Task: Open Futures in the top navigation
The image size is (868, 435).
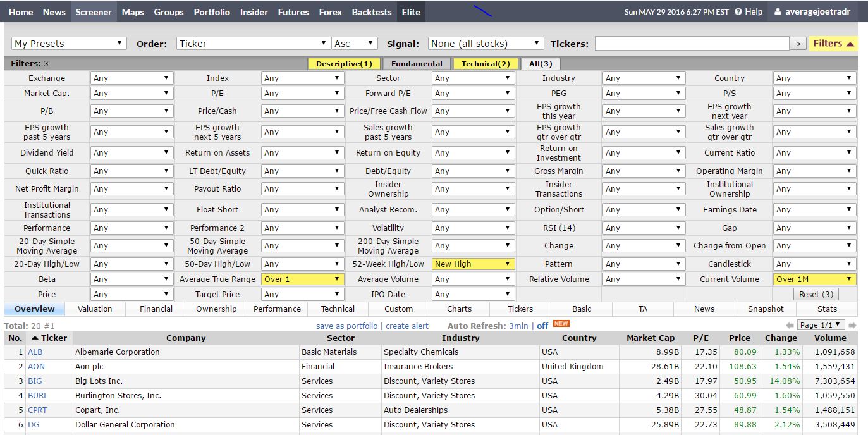Action: pyautogui.click(x=293, y=12)
